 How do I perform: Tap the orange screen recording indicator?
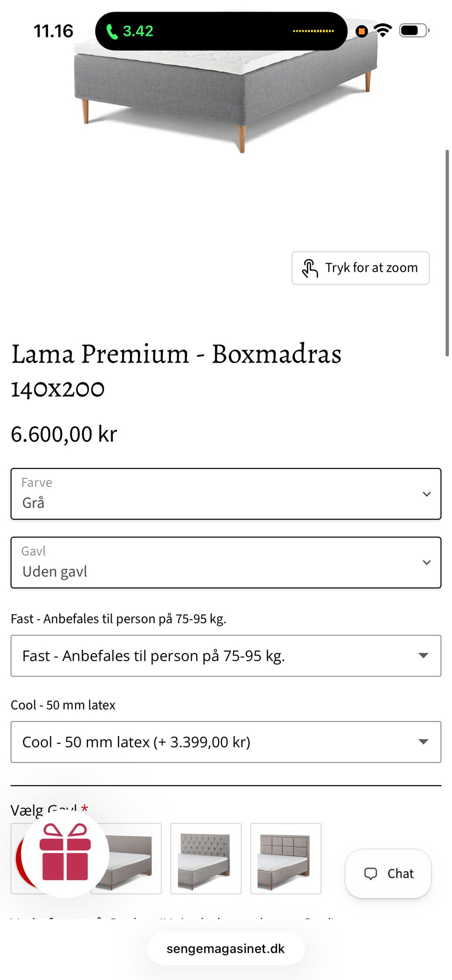(362, 31)
